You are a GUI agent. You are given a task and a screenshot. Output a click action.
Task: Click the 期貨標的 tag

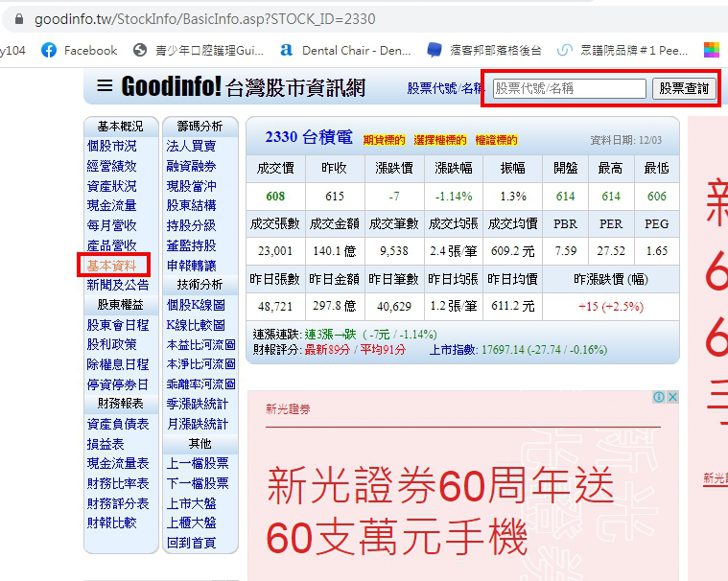click(x=384, y=140)
